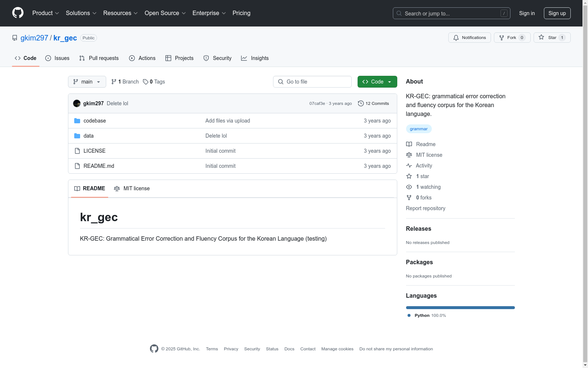Open the Actions tab
This screenshot has height=368, width=588.
[142, 58]
